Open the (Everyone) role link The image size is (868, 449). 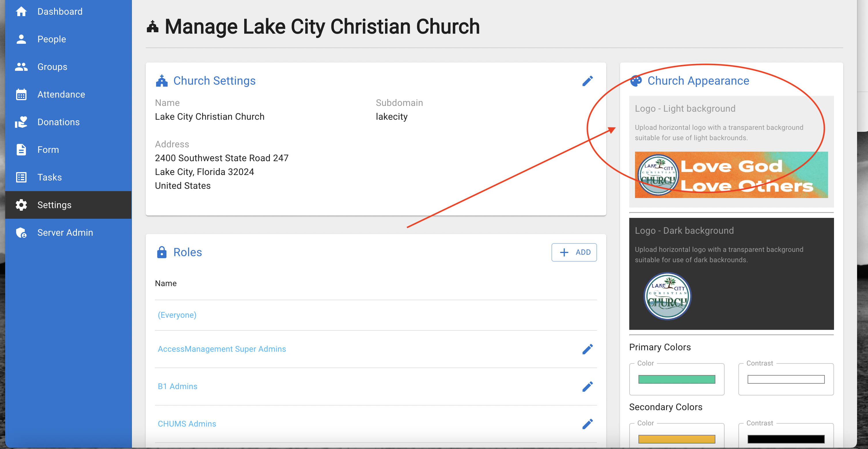click(x=177, y=315)
